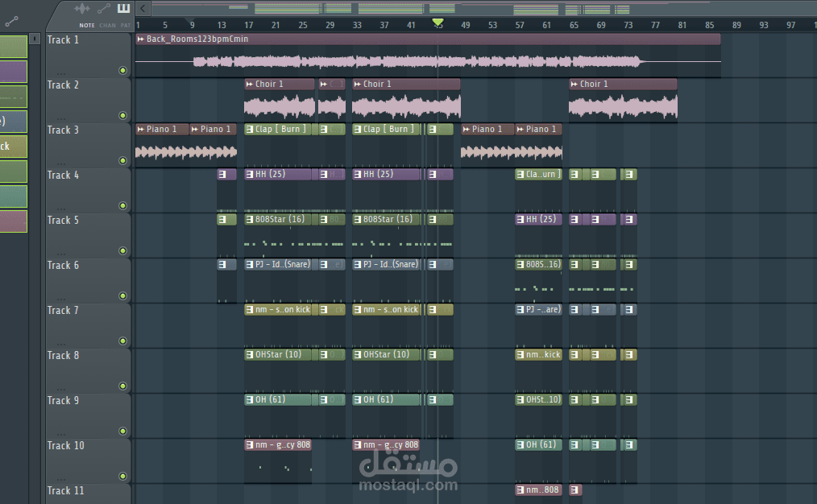This screenshot has height=504, width=817.
Task: Mute Track 8 with its green LED
Action: tap(123, 386)
